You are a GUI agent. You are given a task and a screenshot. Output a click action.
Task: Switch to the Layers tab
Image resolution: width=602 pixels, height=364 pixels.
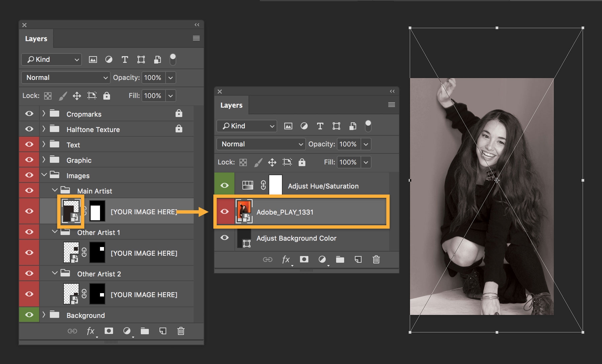click(36, 38)
